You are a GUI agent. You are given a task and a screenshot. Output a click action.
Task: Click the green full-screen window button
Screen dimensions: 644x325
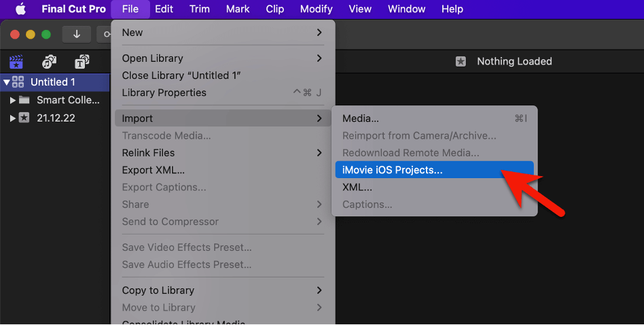[x=46, y=35]
